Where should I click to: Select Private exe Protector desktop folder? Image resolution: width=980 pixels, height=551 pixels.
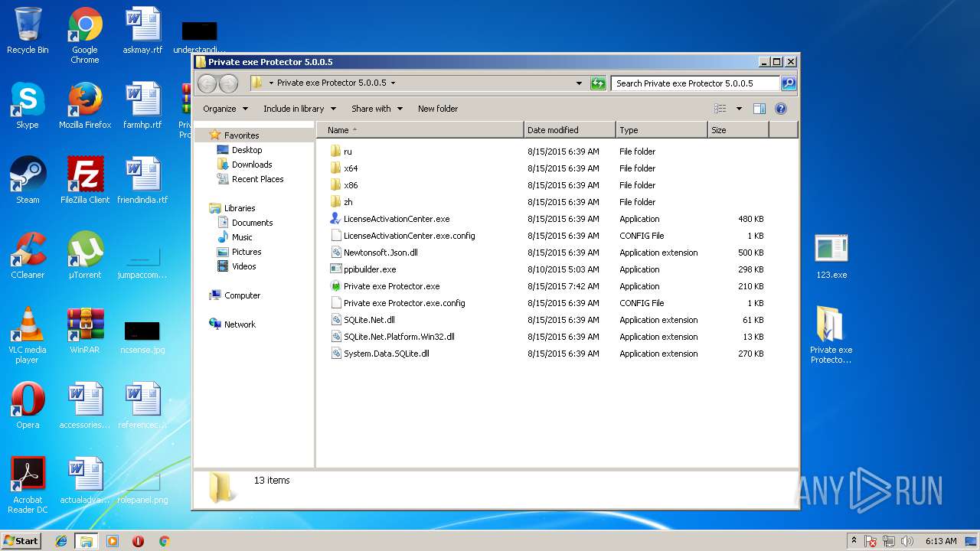point(831,335)
